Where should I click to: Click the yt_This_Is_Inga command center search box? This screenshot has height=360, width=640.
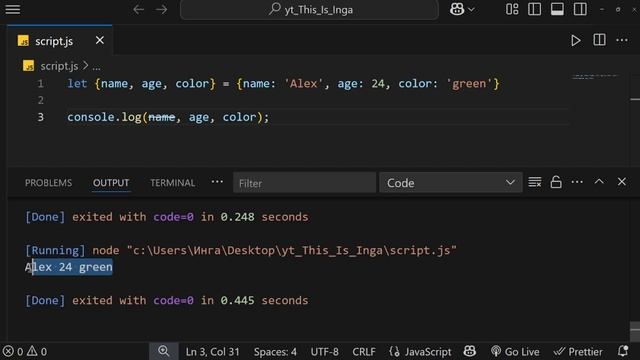click(x=309, y=10)
